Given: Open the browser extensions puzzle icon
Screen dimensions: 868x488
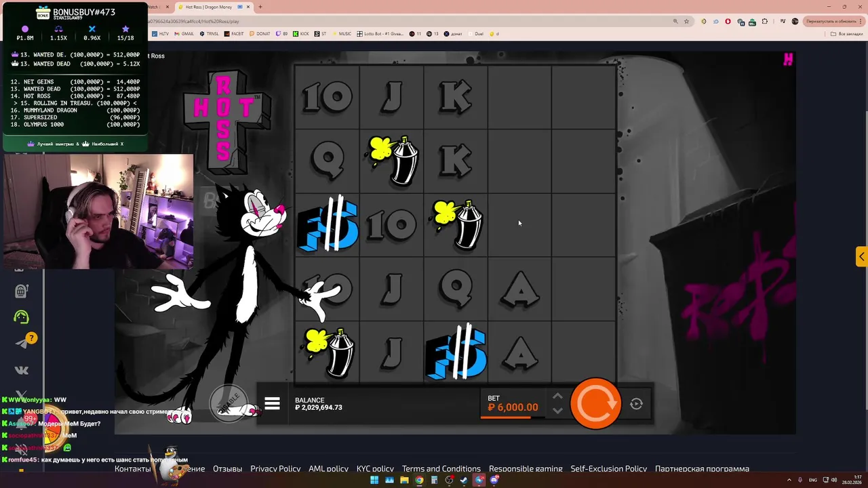Looking at the screenshot, I should [765, 21].
